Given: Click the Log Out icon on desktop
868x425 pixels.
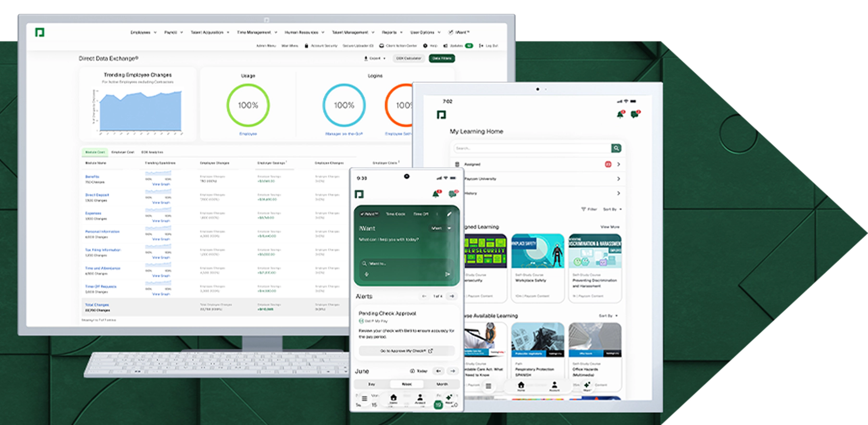Looking at the screenshot, I should coord(481,46).
